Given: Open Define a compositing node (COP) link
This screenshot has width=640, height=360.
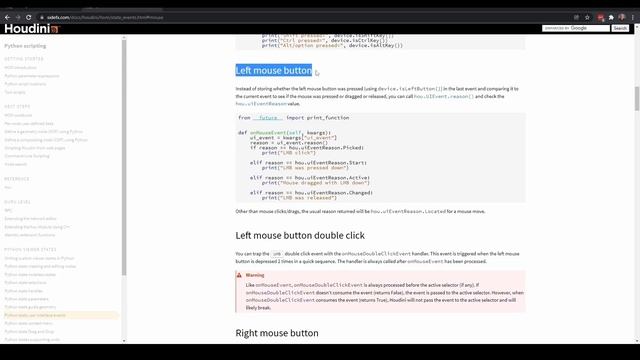Looking at the screenshot, I should 46,140.
